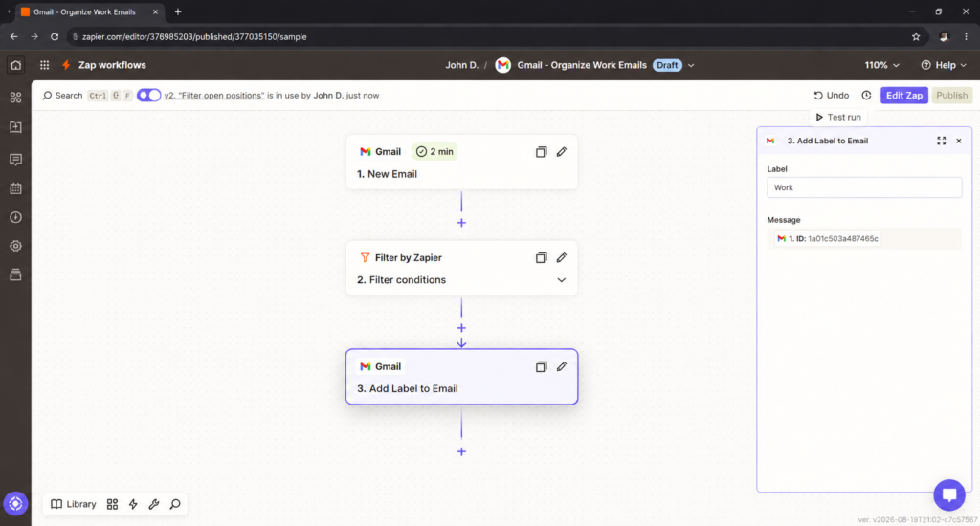Screen dimensions: 980x526
Task: Reload the browser page
Action: (x=55, y=37)
